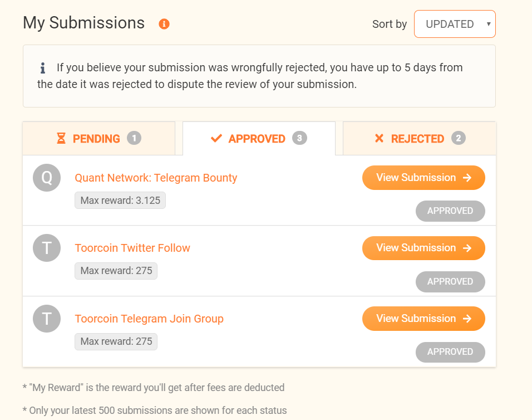This screenshot has height=420, width=532.
Task: Open Quant Network: Telegram Bounty link
Action: [156, 178]
